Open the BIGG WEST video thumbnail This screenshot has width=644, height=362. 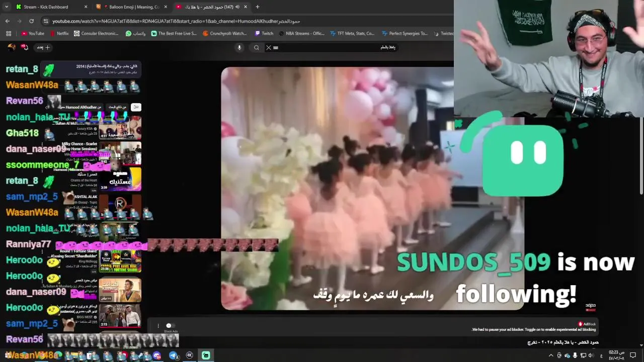(120, 315)
